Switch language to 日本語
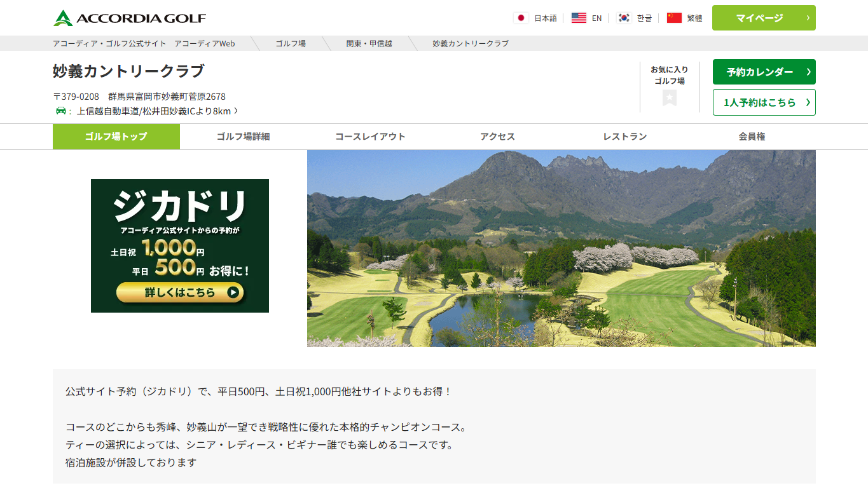 tap(546, 18)
